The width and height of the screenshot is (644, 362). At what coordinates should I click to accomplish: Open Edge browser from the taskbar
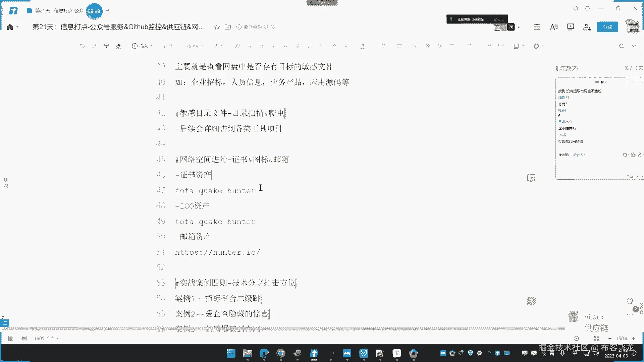(264, 353)
